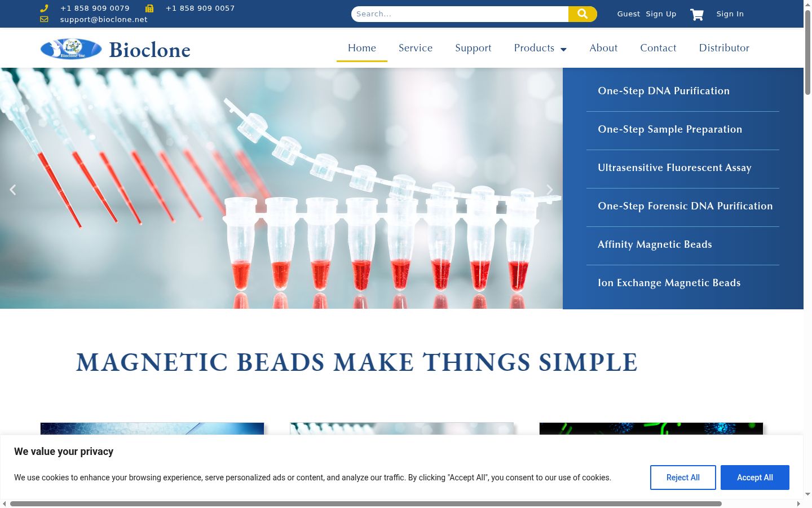Click the Magnetic Beads Make Things Simple heading
This screenshot has width=812, height=508.
[357, 362]
